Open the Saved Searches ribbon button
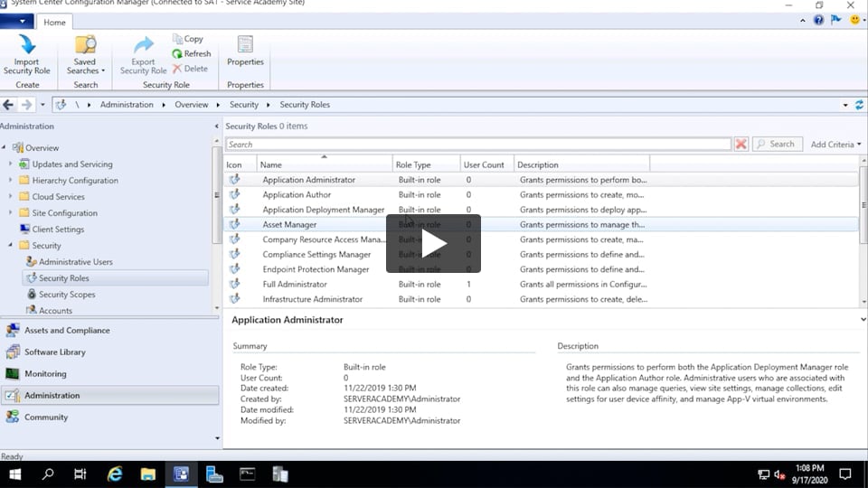Screen dimensions: 868x488 pyautogui.click(x=85, y=45)
